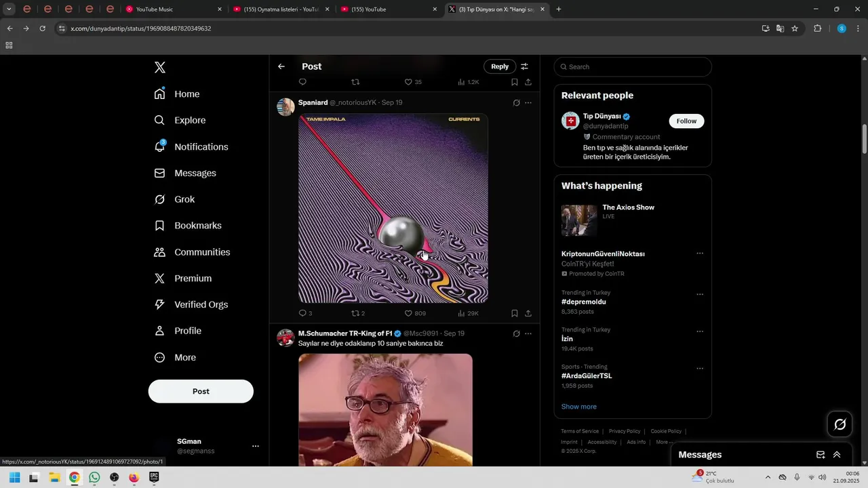Open Bookmarks in sidebar
868x488 pixels.
tap(188, 226)
